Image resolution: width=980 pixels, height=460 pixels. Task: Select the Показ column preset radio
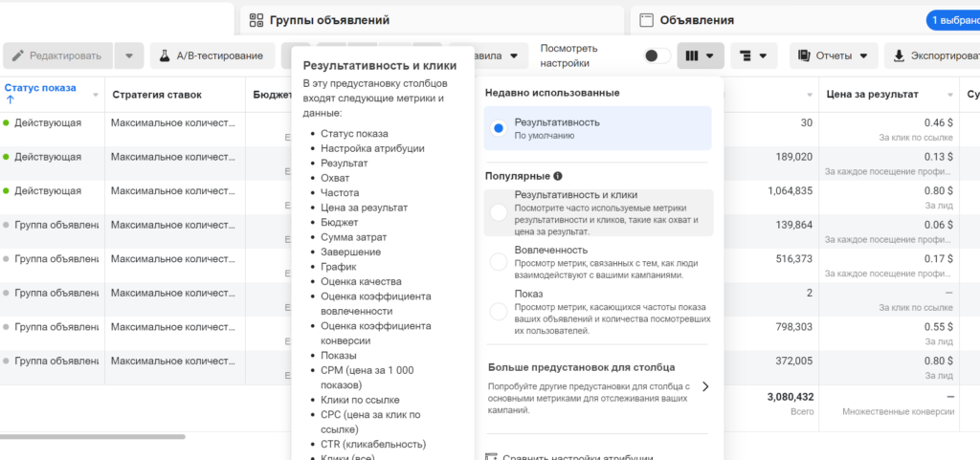click(499, 310)
